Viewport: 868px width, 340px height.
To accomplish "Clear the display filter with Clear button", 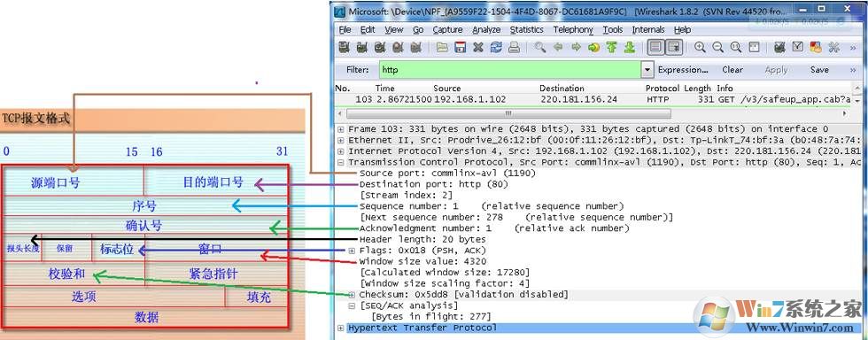I will pyautogui.click(x=732, y=70).
